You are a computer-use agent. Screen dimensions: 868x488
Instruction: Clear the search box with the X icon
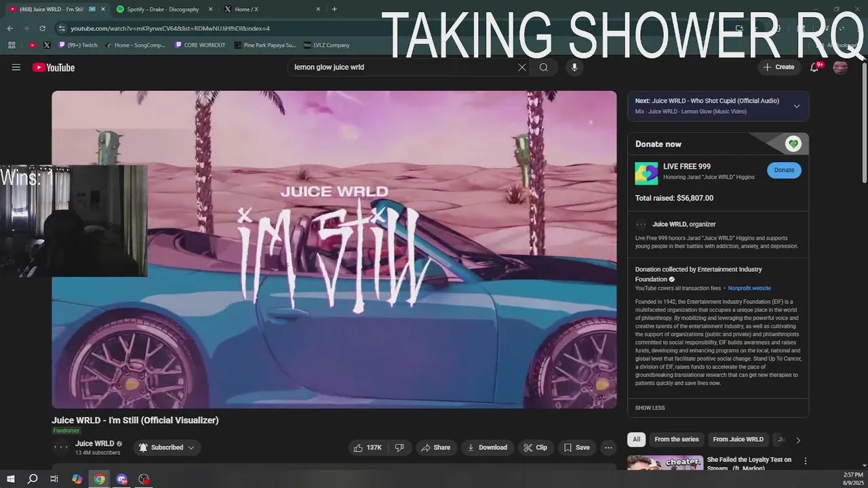coord(522,67)
